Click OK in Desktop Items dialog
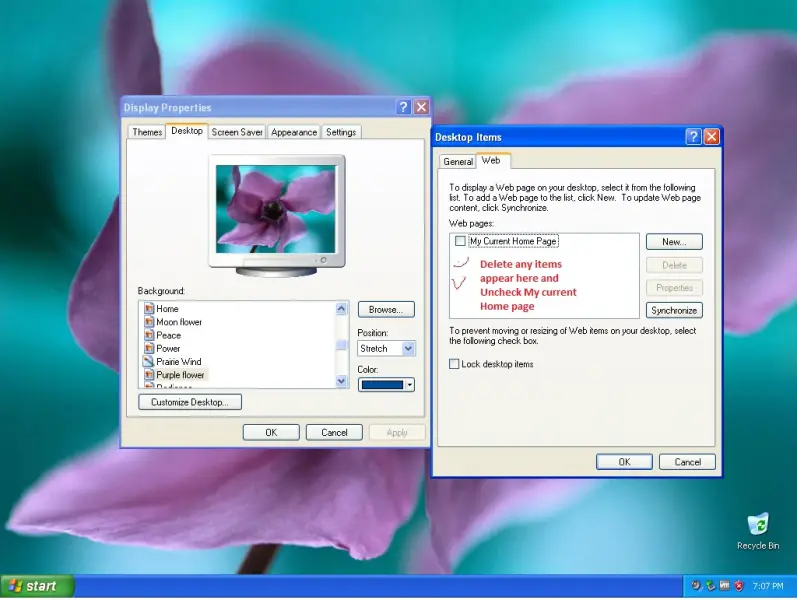Screen dimensions: 797x600 [x=624, y=462]
